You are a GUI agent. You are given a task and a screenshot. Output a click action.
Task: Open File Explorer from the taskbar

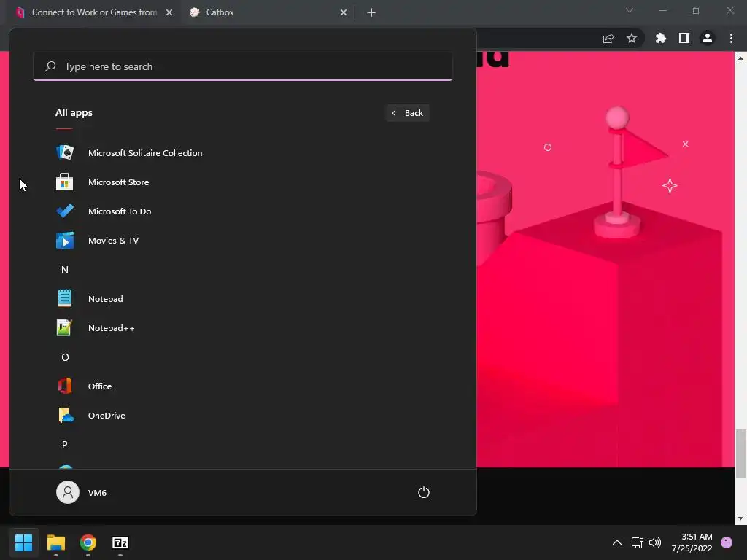click(x=55, y=542)
